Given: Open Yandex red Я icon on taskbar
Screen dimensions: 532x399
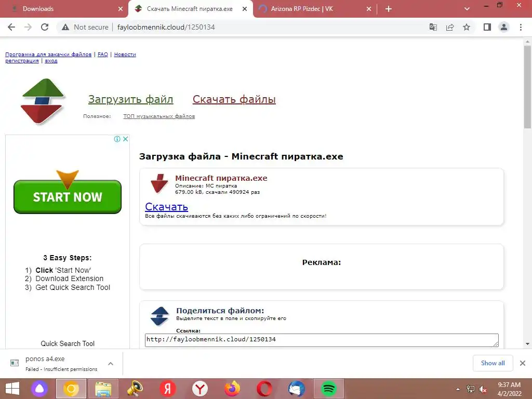Looking at the screenshot, I should [x=168, y=389].
